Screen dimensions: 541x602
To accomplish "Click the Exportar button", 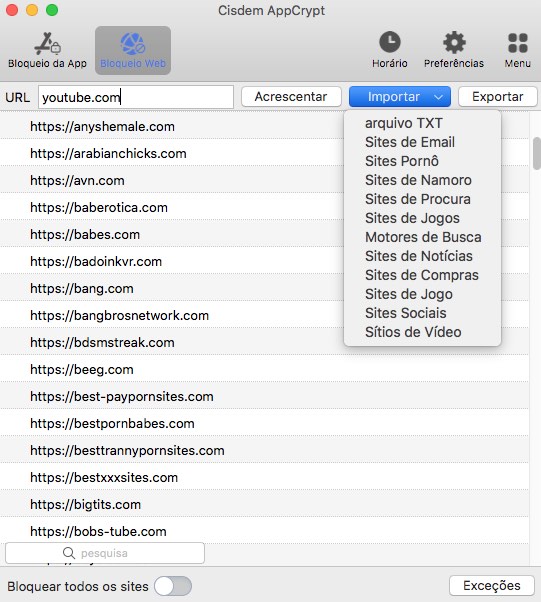I will [x=498, y=97].
